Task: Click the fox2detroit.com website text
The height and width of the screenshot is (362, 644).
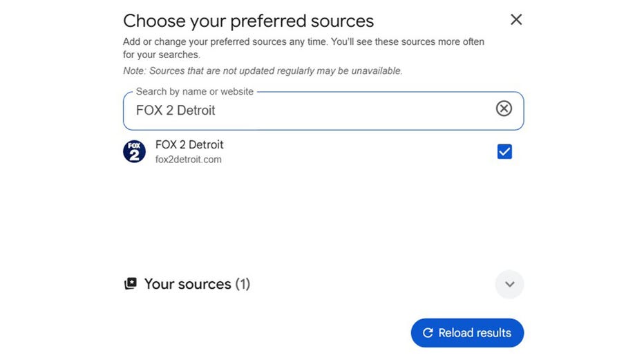Action: [x=188, y=160]
